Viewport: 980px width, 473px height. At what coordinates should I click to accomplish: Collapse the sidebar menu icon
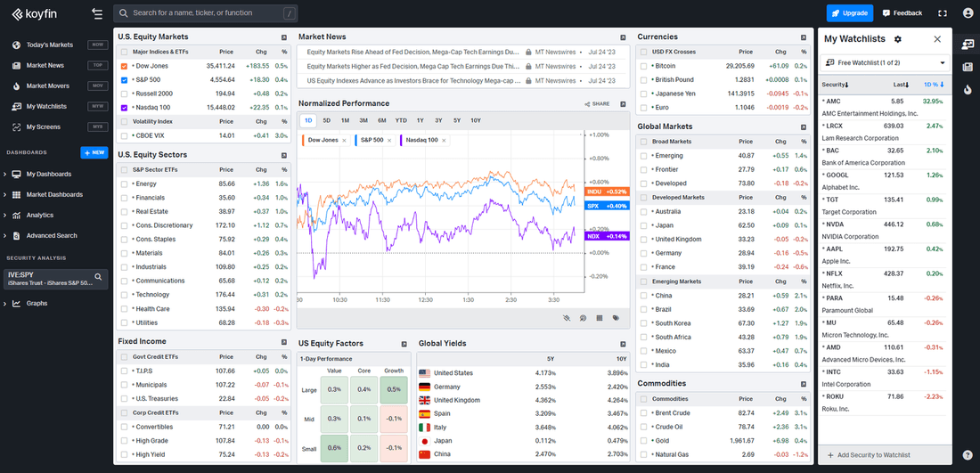click(x=97, y=13)
